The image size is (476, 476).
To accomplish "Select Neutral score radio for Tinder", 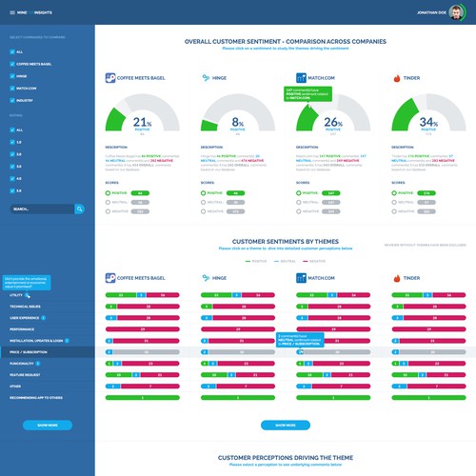I will (x=394, y=202).
